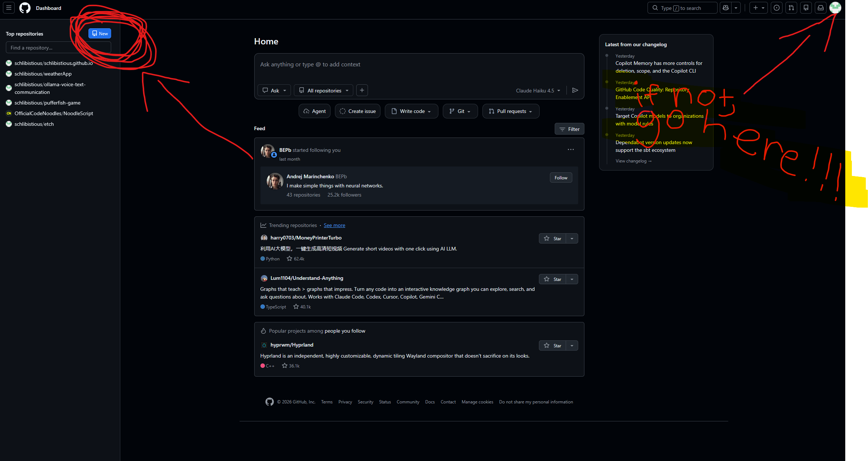Open OfficialCodeNoodles/NoodleScript repository
Viewport: 868px width, 461px height.
tap(54, 113)
